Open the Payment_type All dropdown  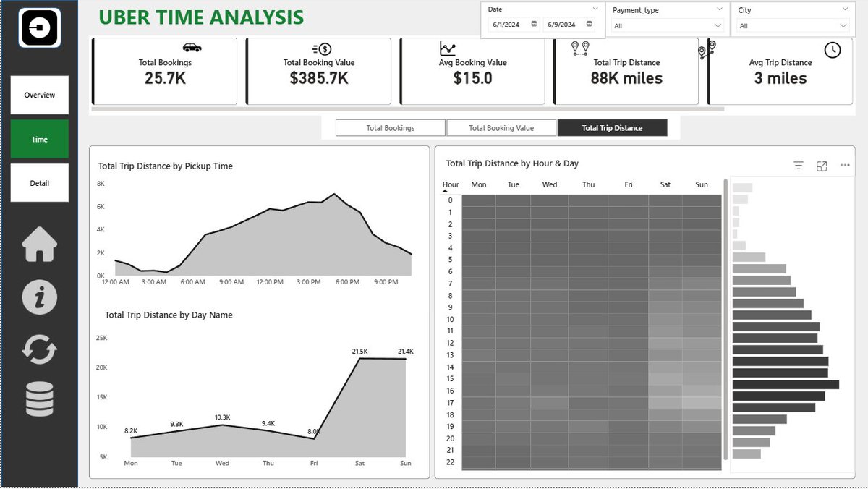667,26
